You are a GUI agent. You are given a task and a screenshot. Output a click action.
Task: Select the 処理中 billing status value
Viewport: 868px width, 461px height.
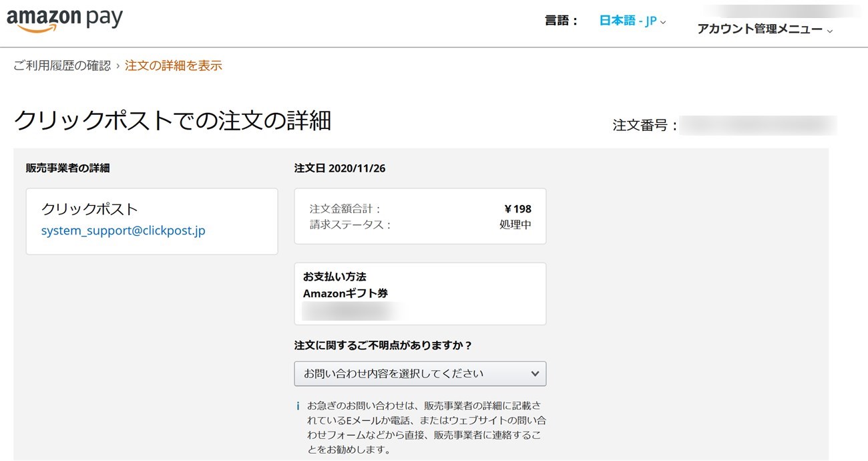click(x=515, y=224)
